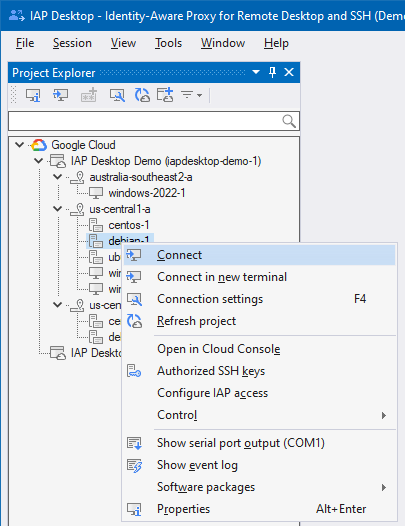Open the filter dropdown in the toolbar
This screenshot has height=526, width=405.
click(x=192, y=95)
